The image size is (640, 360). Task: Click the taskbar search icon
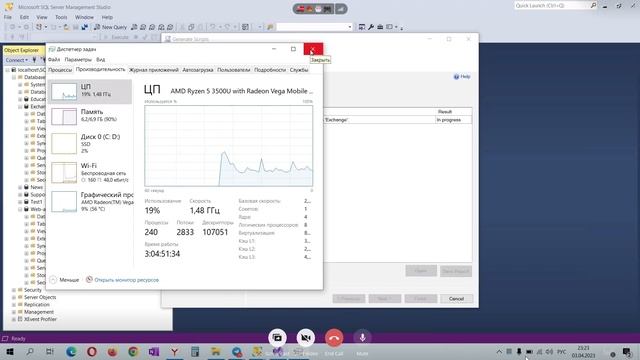coord(30,351)
